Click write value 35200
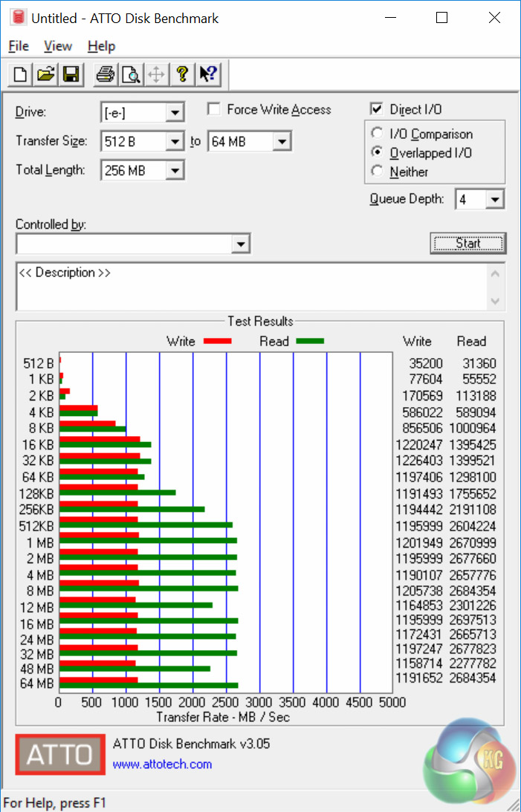 (426, 363)
